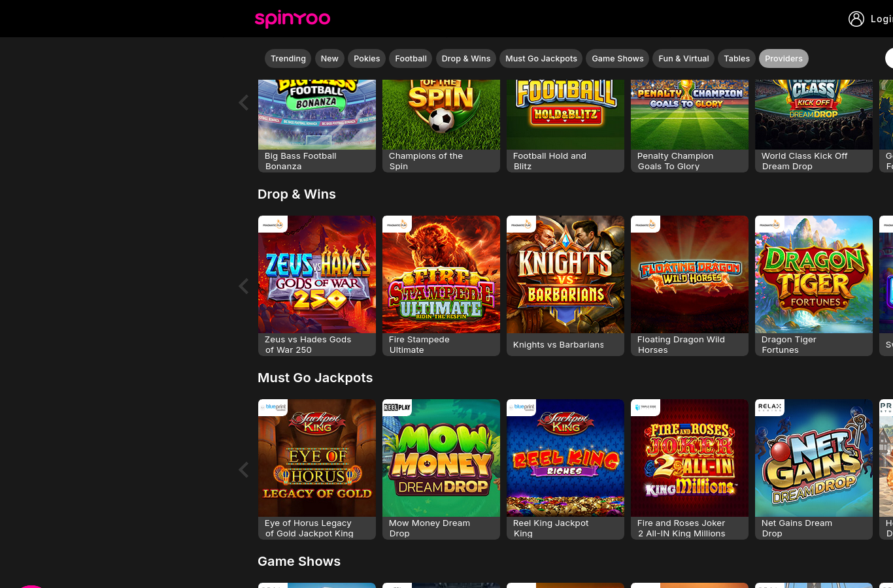Click the 'Zeus vs Hades Gods of War 250' caption
The height and width of the screenshot is (588, 893).
308,345
